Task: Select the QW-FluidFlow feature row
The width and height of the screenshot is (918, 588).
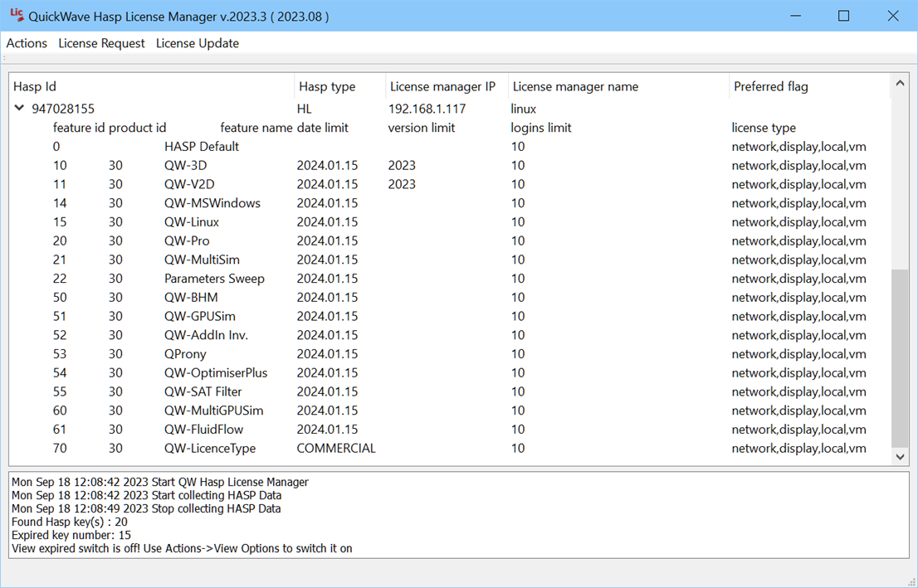Action: click(450, 429)
